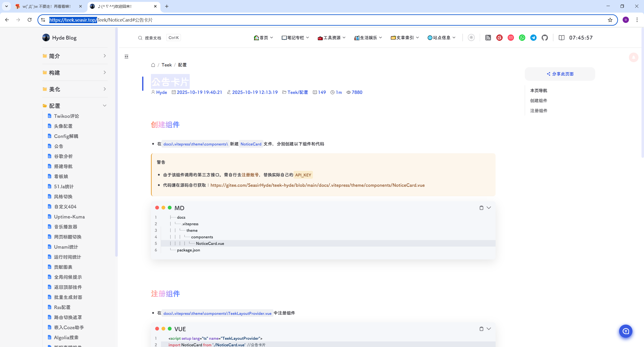Open the floating chat assistant button

tap(625, 331)
